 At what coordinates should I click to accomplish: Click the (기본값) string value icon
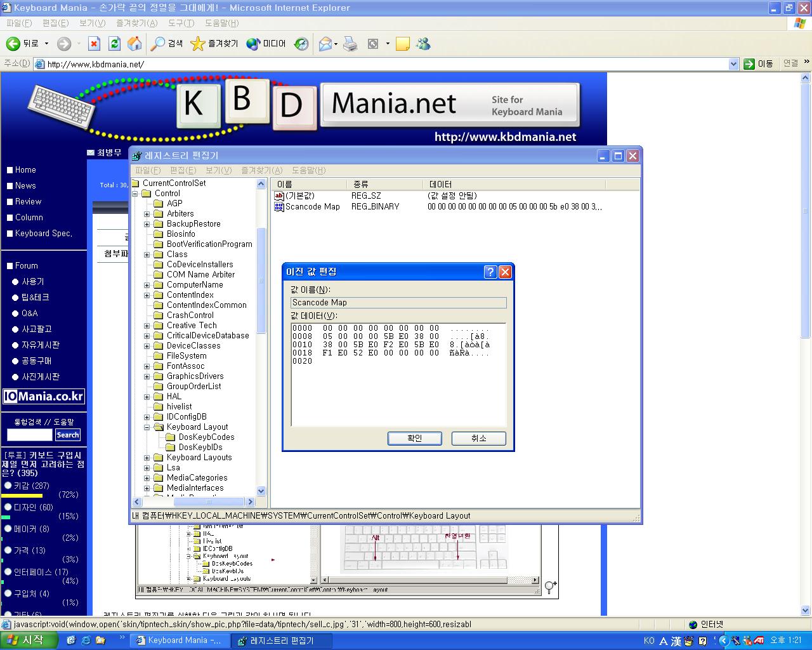click(279, 196)
